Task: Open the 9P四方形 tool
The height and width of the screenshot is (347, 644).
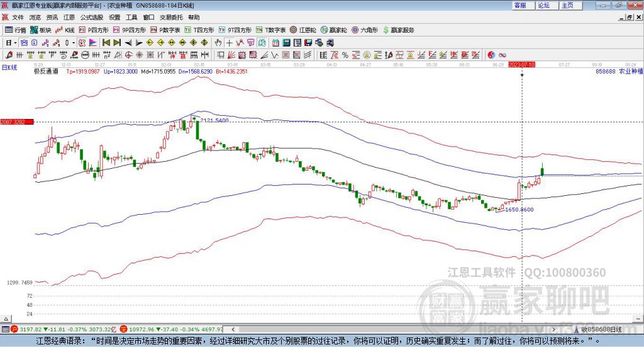Action: pyautogui.click(x=130, y=30)
